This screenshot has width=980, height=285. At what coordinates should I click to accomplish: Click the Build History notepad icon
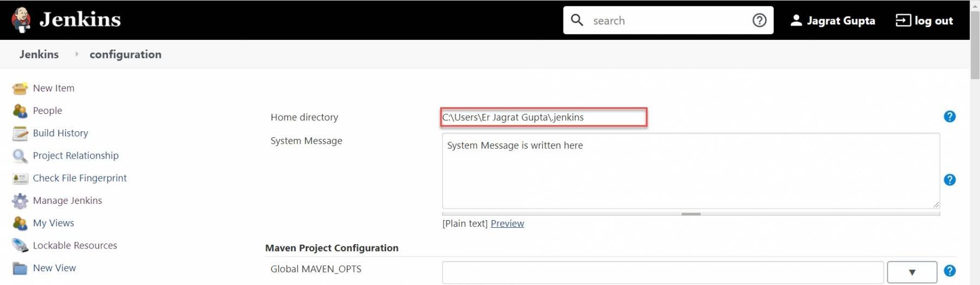click(20, 134)
